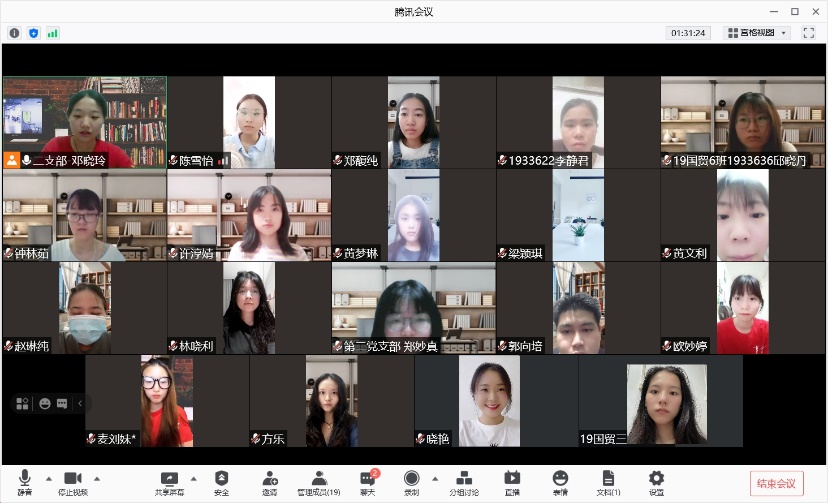Open the chat (聊天) window

coord(368,481)
